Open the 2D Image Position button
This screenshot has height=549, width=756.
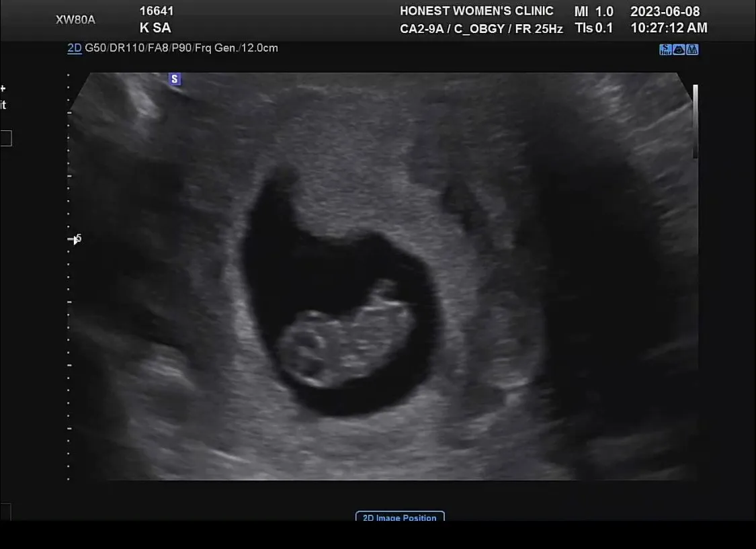tap(400, 516)
